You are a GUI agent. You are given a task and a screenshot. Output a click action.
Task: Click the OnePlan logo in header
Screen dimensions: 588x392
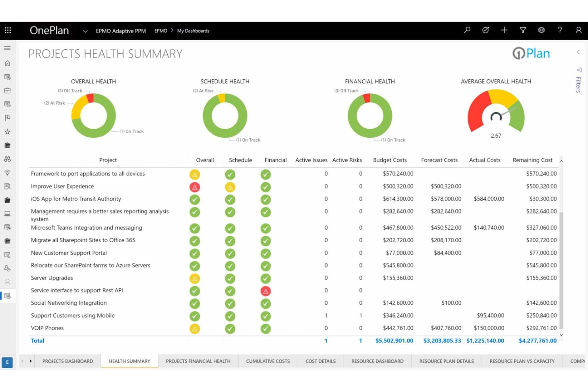tap(49, 31)
